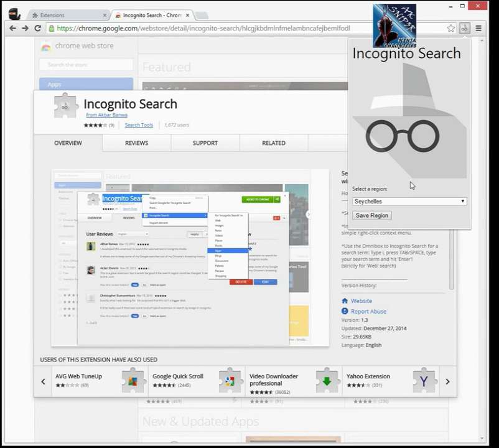Open the Report Abuse link

click(368, 312)
